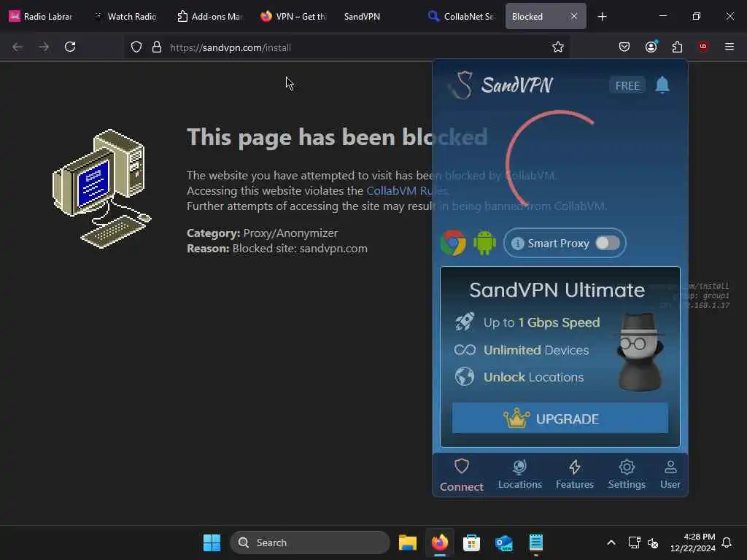Viewport: 747px width, 560px height.
Task: Show hidden system tray icons
Action: pos(611,542)
